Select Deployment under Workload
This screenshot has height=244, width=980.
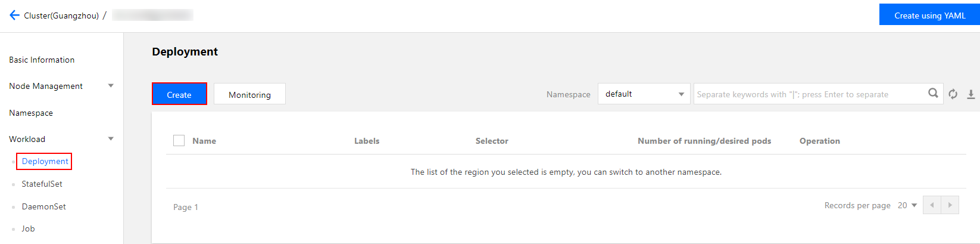pos(45,161)
